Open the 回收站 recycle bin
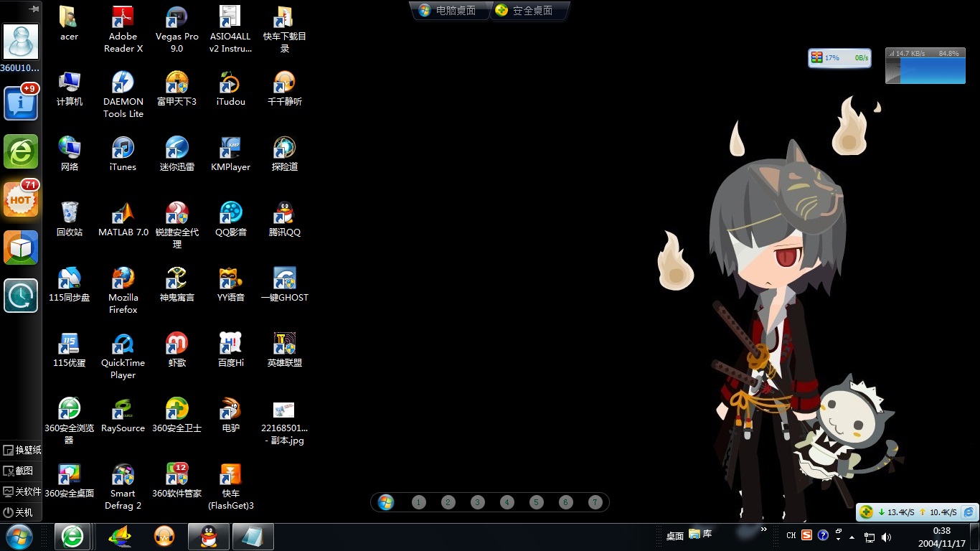Viewport: 980px width, 551px height. [x=69, y=213]
